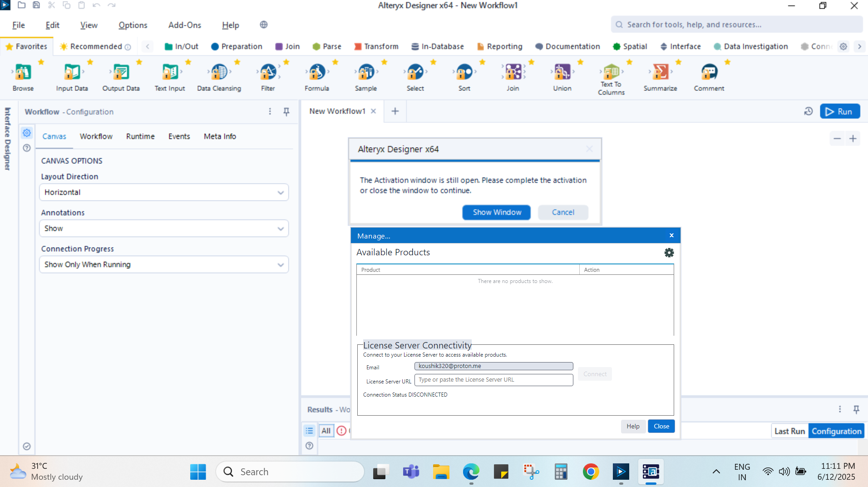Toggle favorite star on Browse tool
The height and width of the screenshot is (487, 868).
tap(41, 62)
